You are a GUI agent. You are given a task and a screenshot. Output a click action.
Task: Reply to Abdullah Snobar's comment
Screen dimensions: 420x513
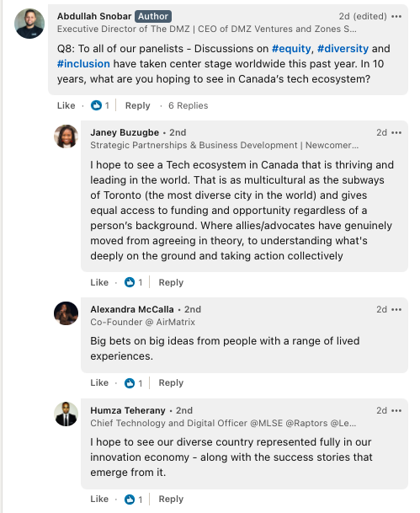[x=137, y=105]
